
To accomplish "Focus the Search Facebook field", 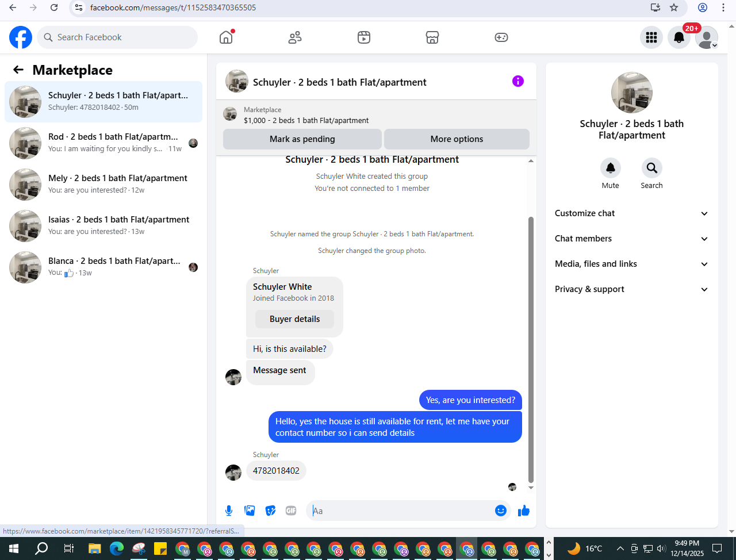I will click(x=118, y=37).
